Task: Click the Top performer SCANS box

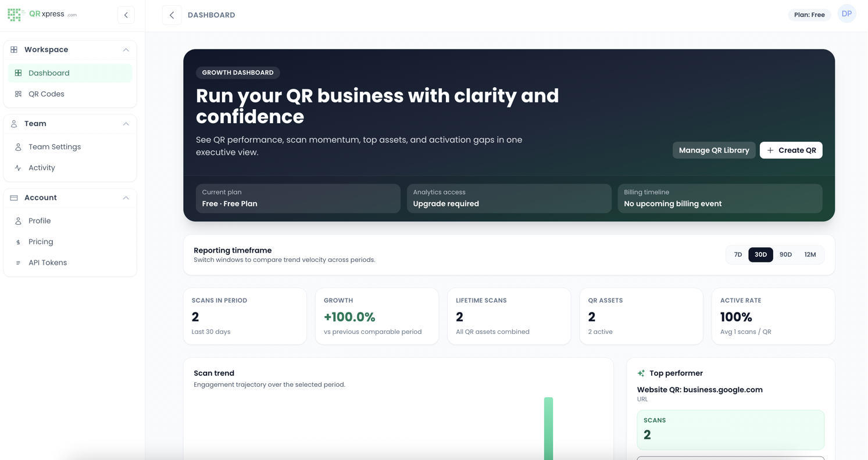Action: click(730, 430)
